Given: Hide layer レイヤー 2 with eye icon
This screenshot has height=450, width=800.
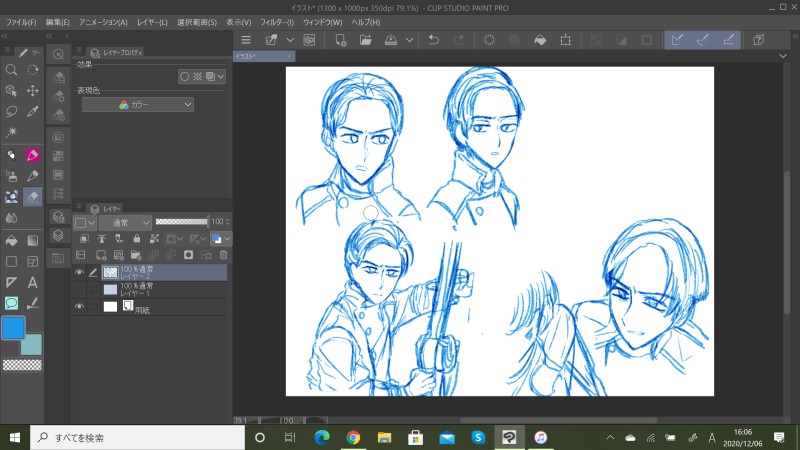Looking at the screenshot, I should [79, 272].
